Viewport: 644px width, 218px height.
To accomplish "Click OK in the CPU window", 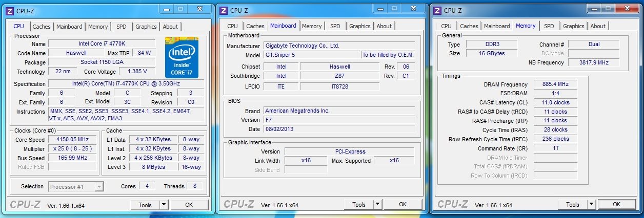I will (189, 205).
